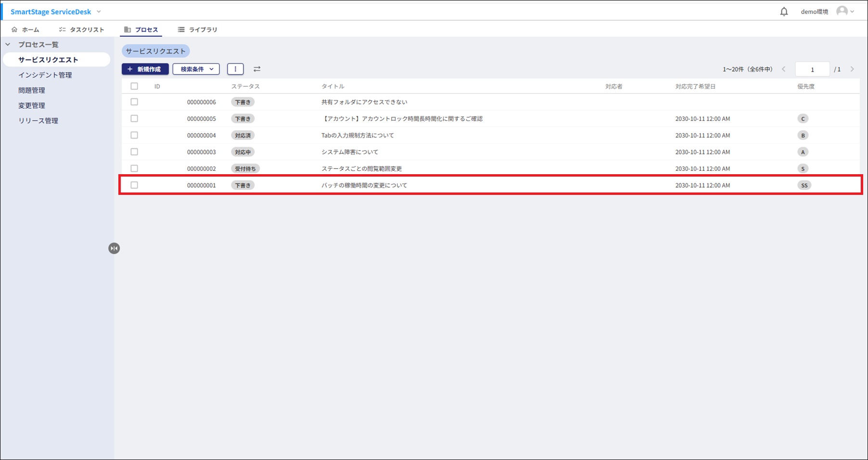The image size is (868, 460).
Task: Open the three-dot more options button
Action: [x=235, y=69]
